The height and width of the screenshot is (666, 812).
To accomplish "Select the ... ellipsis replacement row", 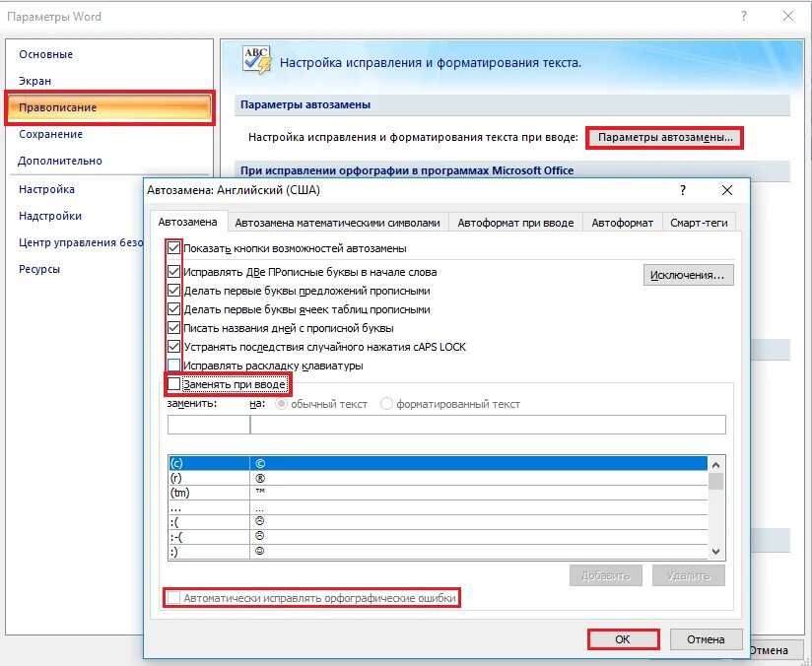I will pos(438,507).
